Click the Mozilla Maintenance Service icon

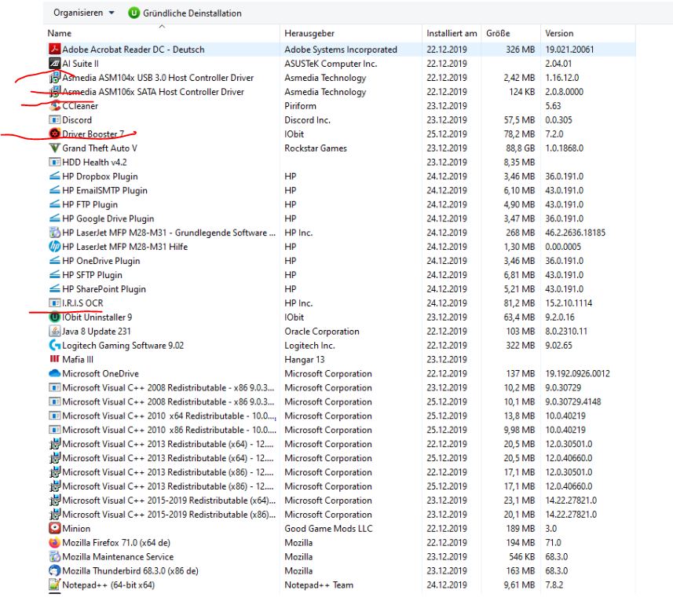54,557
